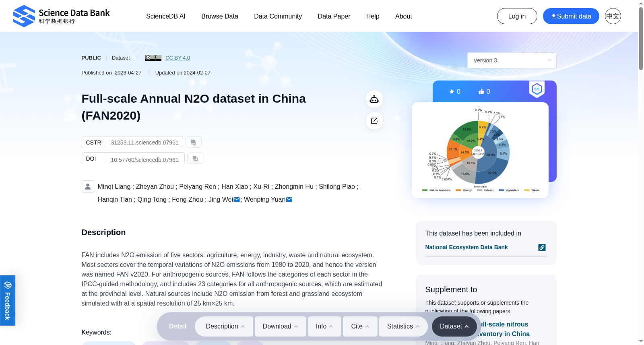Image resolution: width=644 pixels, height=345 pixels.
Task: Click the ScienceDB badge on the card
Action: [537, 89]
